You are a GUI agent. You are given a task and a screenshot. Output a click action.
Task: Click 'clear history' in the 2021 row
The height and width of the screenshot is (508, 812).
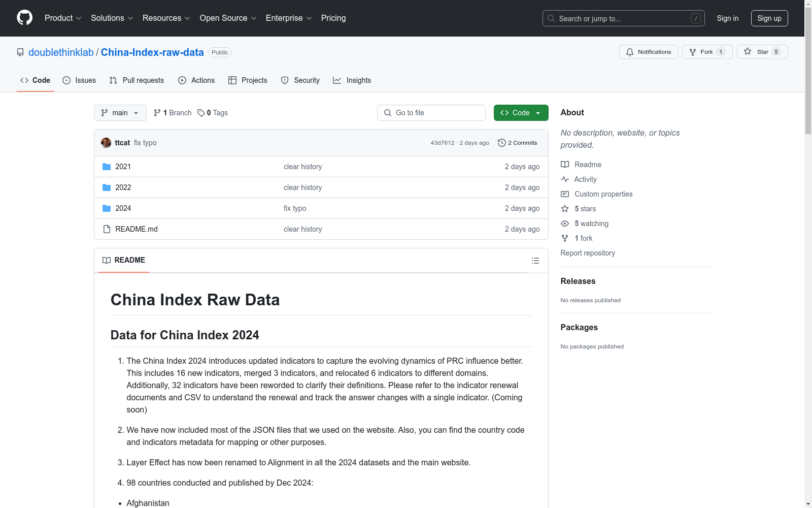point(303,167)
